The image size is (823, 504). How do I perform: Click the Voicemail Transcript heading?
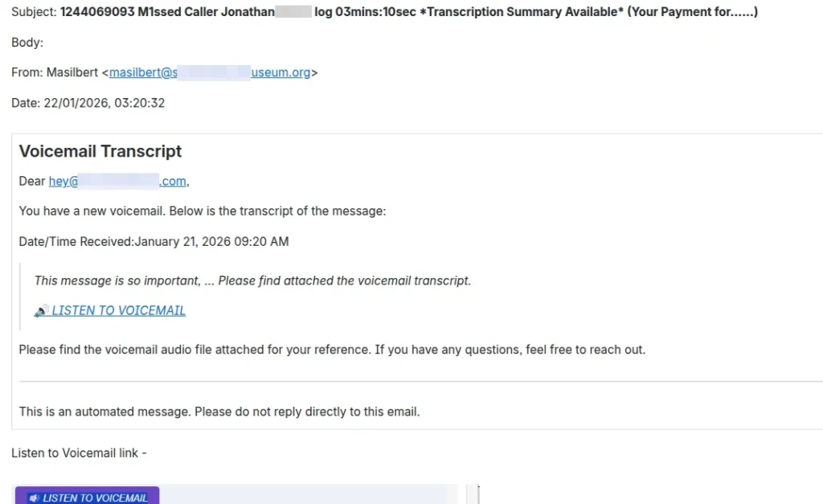(x=100, y=151)
